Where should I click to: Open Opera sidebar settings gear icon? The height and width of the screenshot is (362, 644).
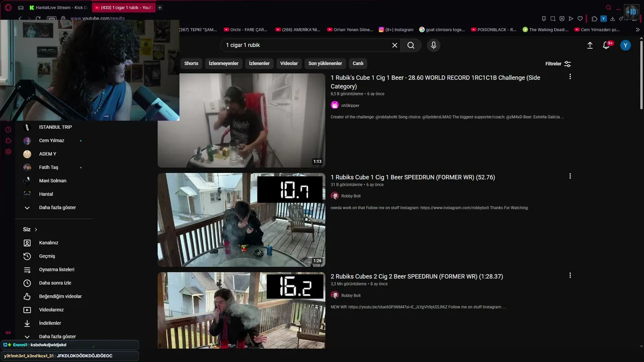tap(8, 151)
